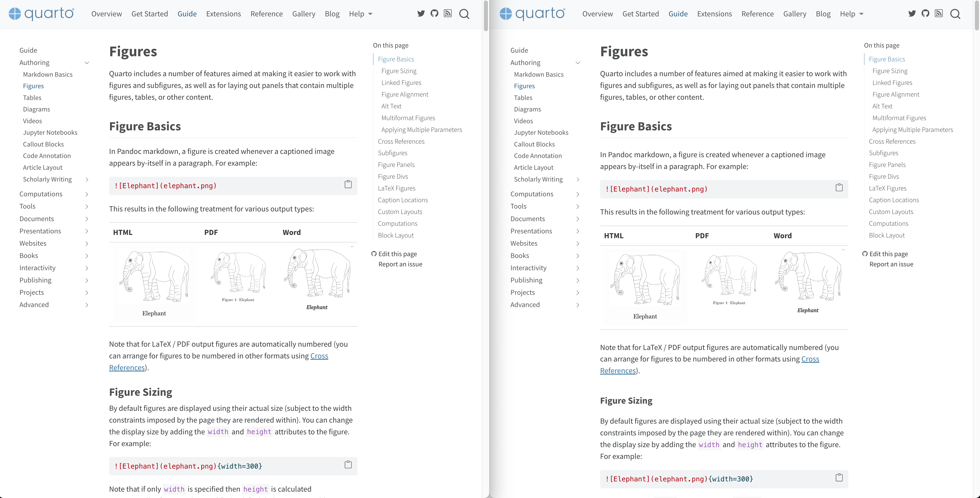Click Edit this page in right window
Image resolution: width=980 pixels, height=498 pixels.
tap(888, 254)
